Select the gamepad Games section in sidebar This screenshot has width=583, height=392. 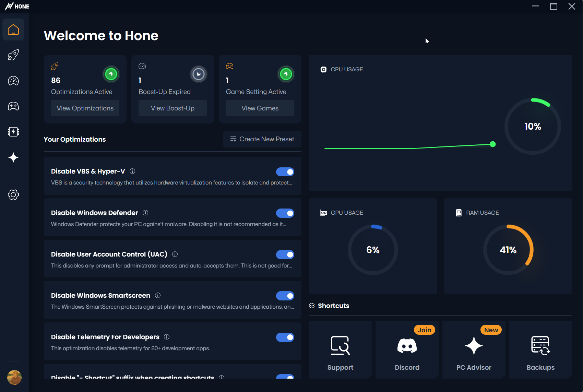coord(13,106)
